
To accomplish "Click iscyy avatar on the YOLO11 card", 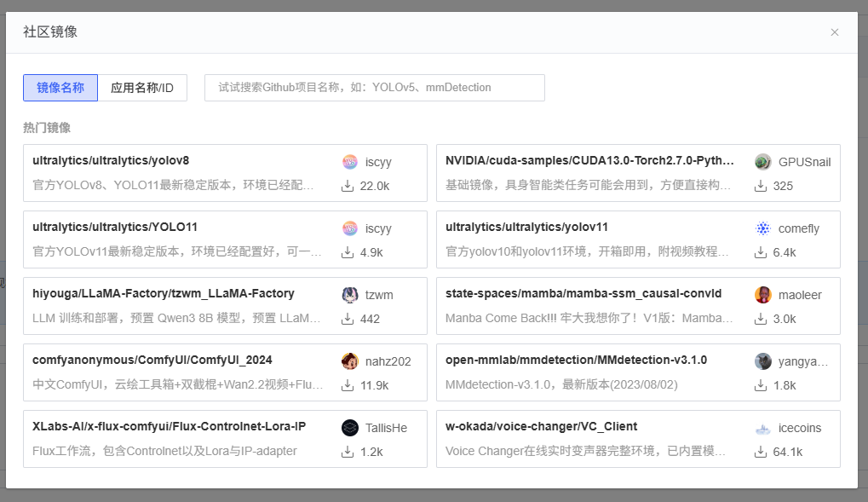I will click(350, 228).
